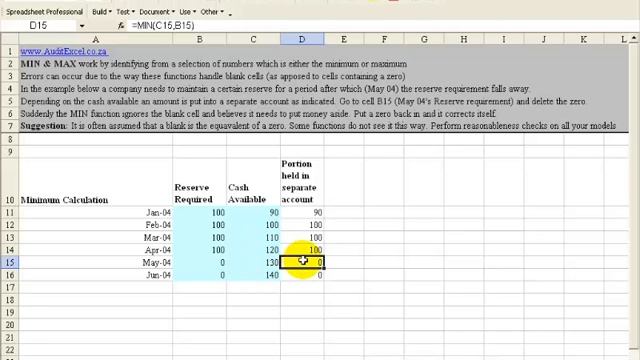
Task: Select column B header
Action: (x=200, y=40)
